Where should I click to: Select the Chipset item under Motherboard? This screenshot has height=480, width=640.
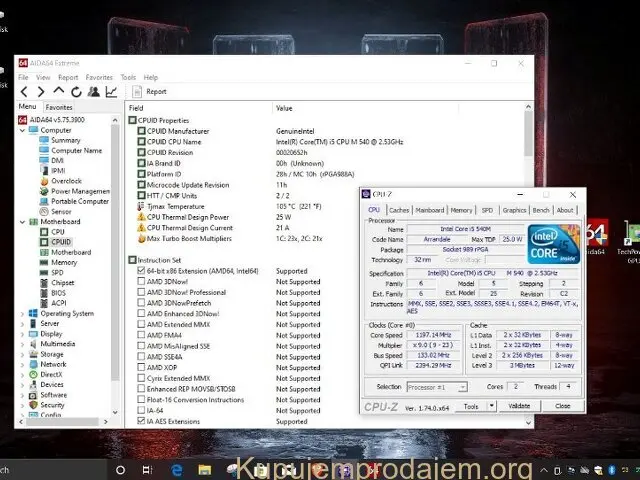65,282
